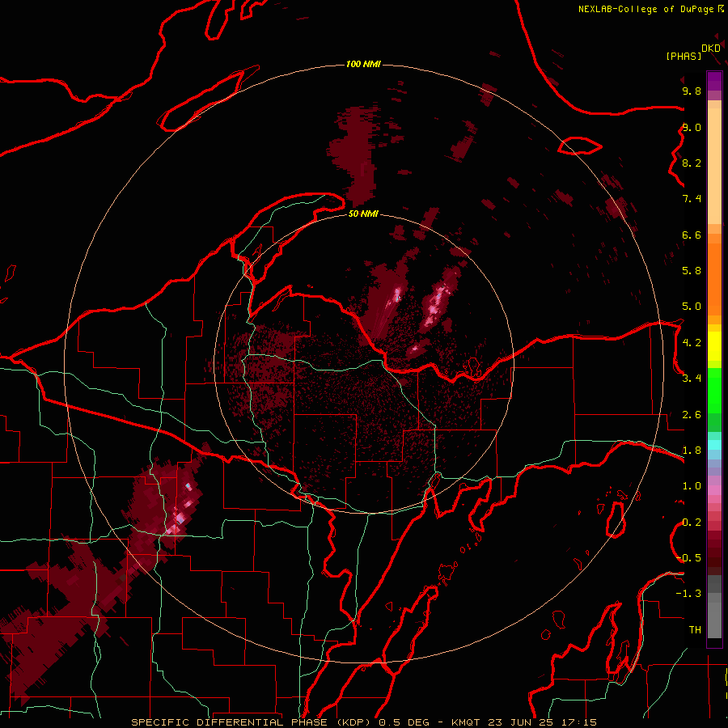Click the 7.4 legend value
The height and width of the screenshot is (728, 728).
[692, 199]
